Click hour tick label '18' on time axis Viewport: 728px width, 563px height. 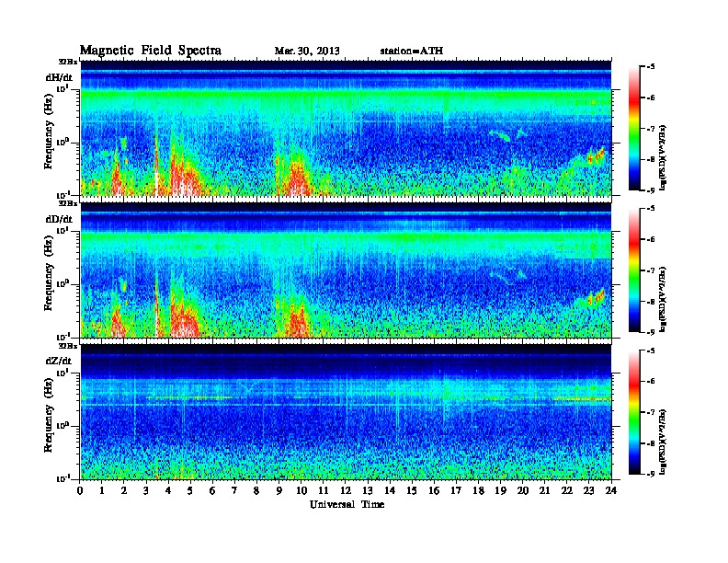point(478,490)
